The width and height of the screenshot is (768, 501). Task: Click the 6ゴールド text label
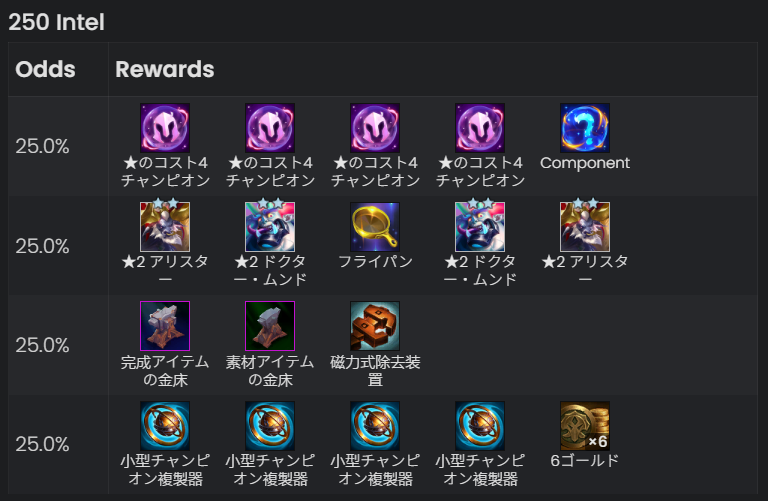point(585,460)
